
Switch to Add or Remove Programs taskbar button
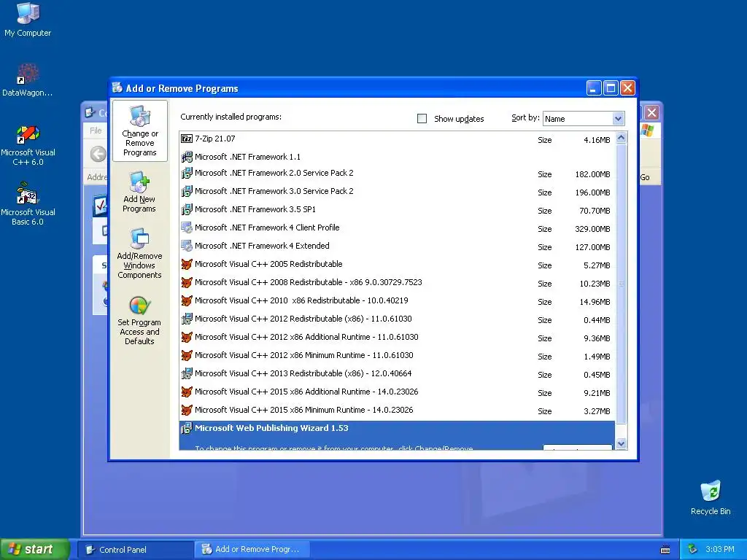(x=252, y=550)
